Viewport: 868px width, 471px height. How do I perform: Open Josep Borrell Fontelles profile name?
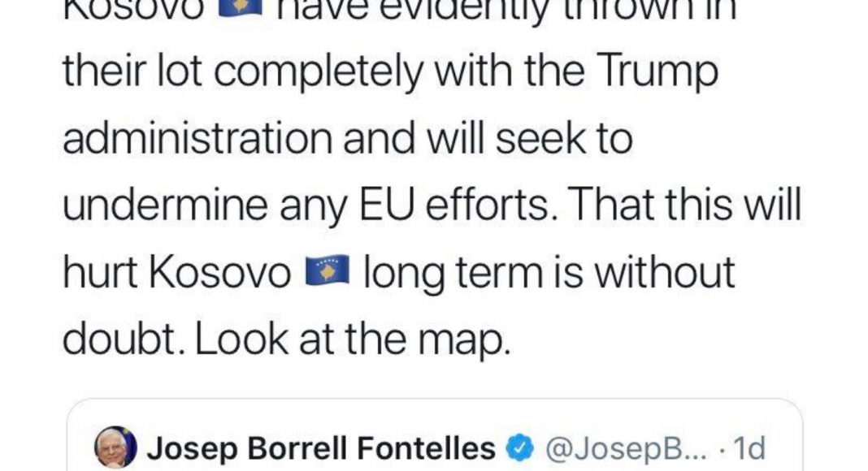point(320,448)
